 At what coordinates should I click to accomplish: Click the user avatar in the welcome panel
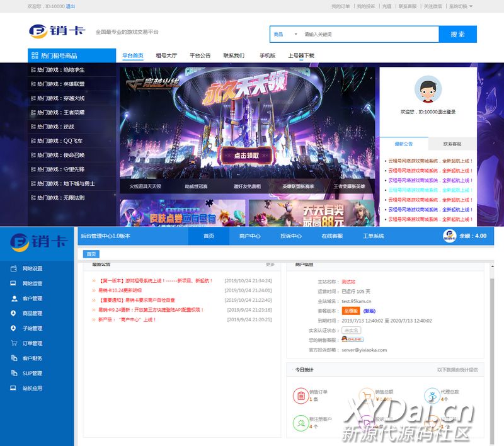pos(428,89)
